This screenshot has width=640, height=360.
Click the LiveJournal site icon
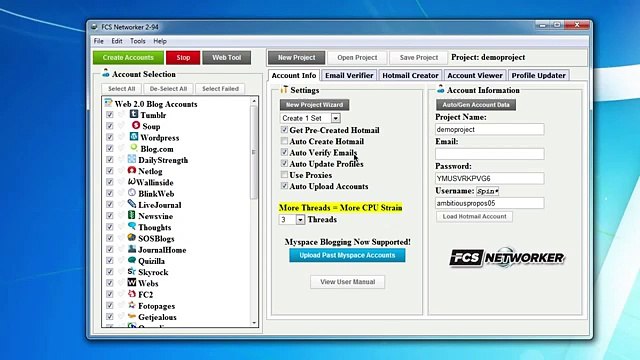click(x=132, y=204)
